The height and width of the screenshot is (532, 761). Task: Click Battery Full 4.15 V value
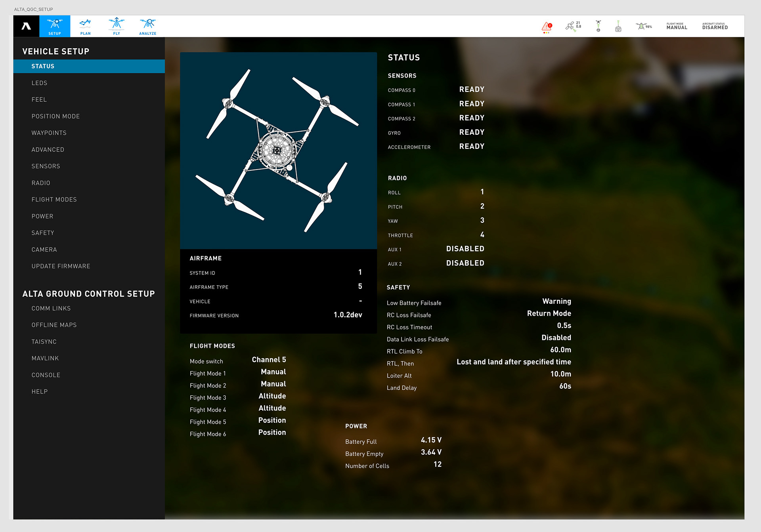[431, 440]
